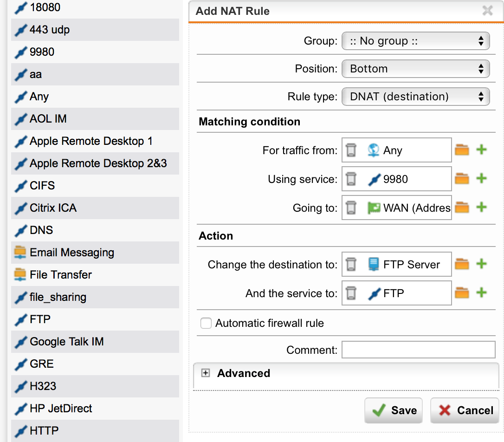Remove Any from the traffic from field
The image size is (504, 442).
pos(351,150)
